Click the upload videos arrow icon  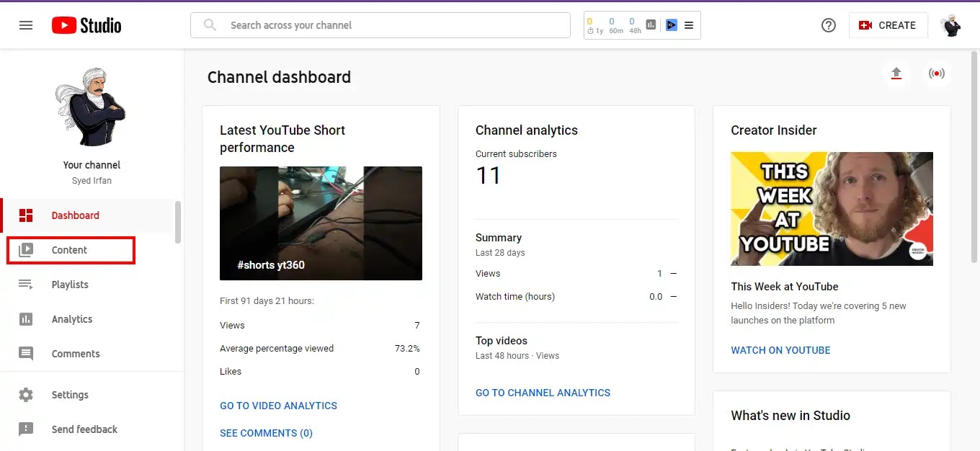pos(896,73)
